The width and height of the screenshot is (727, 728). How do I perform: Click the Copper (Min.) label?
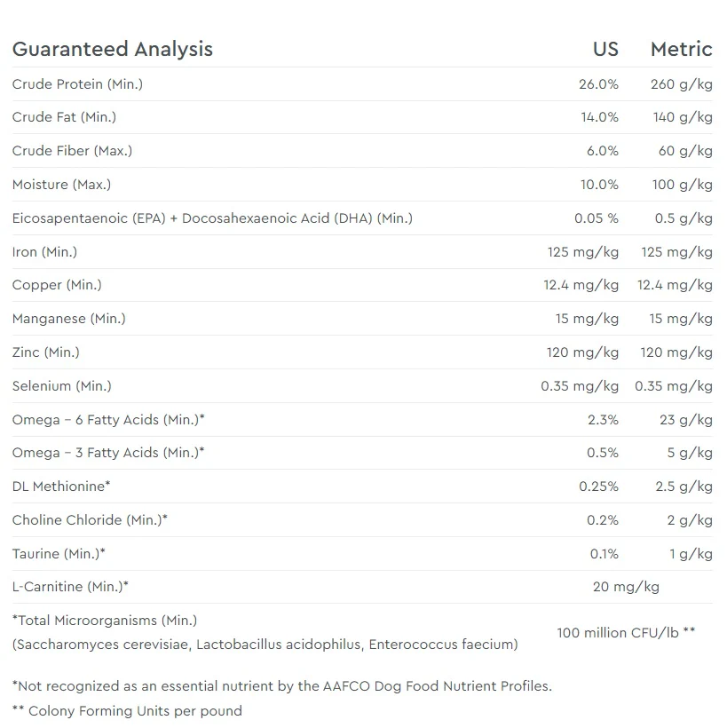57,285
